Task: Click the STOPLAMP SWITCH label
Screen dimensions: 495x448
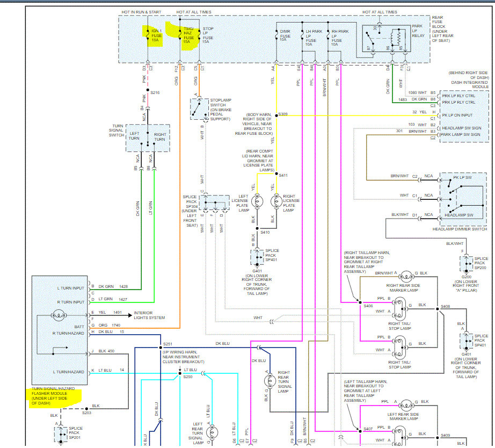Action: 221,110
